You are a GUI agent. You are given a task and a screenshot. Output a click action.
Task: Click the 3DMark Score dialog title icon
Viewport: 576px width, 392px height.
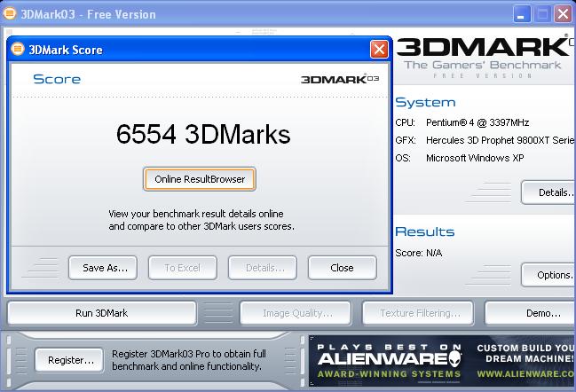click(x=17, y=49)
